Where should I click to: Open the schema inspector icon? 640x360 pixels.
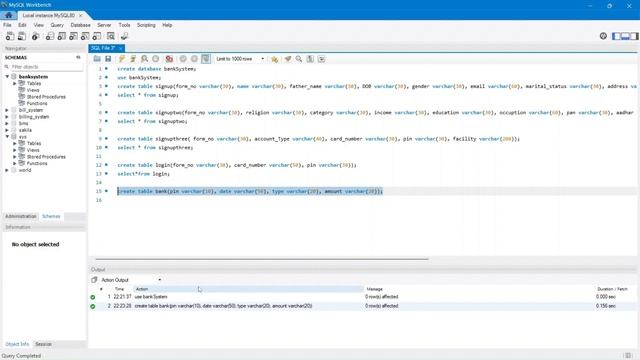36,36
